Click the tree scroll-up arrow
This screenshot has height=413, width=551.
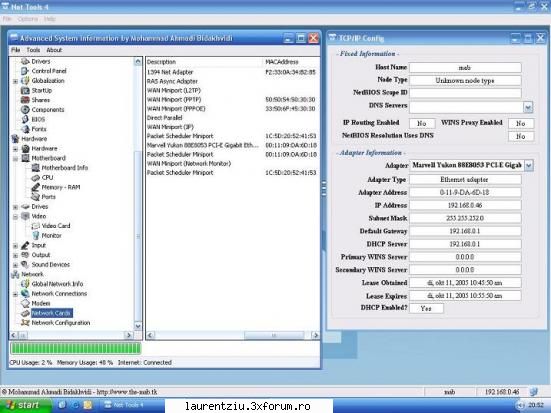coord(138,62)
